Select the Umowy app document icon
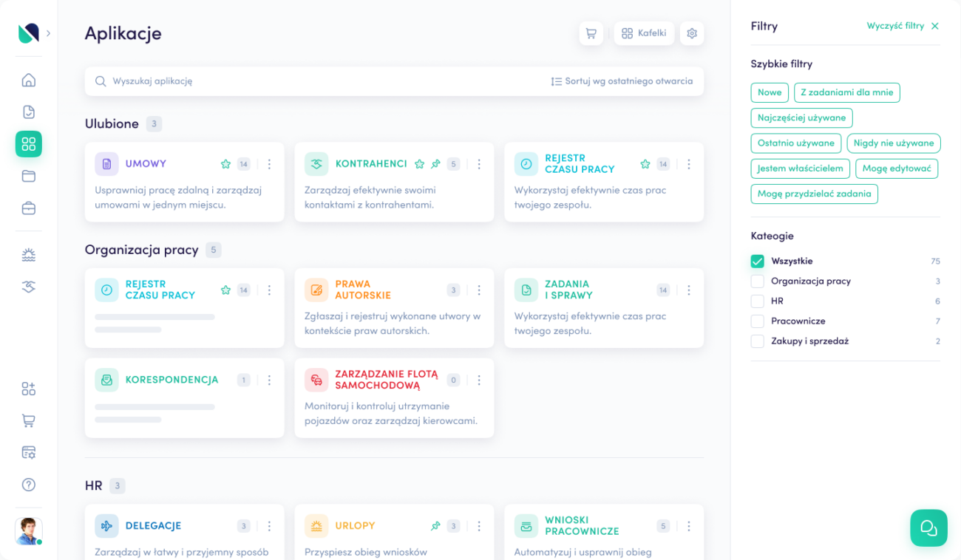 tap(106, 163)
